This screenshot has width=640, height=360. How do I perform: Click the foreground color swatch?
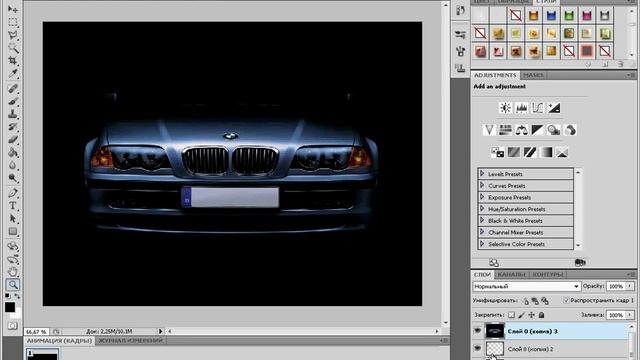click(x=10, y=307)
